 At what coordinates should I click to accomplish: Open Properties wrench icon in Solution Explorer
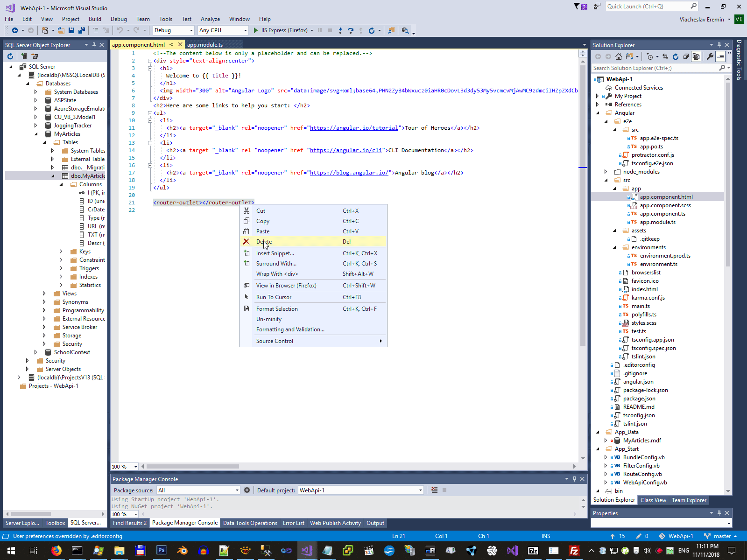(710, 56)
